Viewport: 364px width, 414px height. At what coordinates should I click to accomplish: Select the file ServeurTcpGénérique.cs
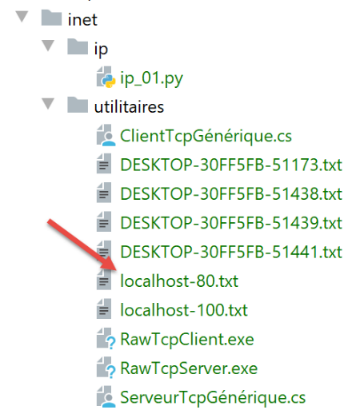pos(213,398)
